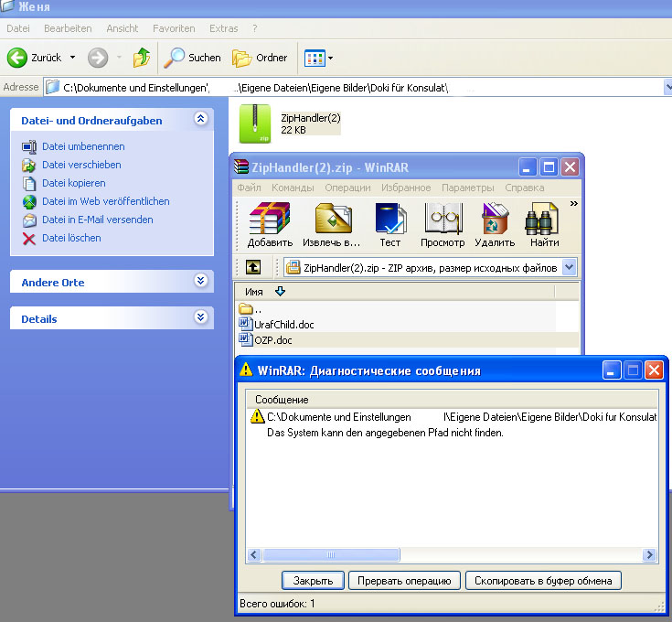Viewport: 672px width, 622px height.
Task: Click Сообщение column header in diagnostics
Action: click(452, 399)
